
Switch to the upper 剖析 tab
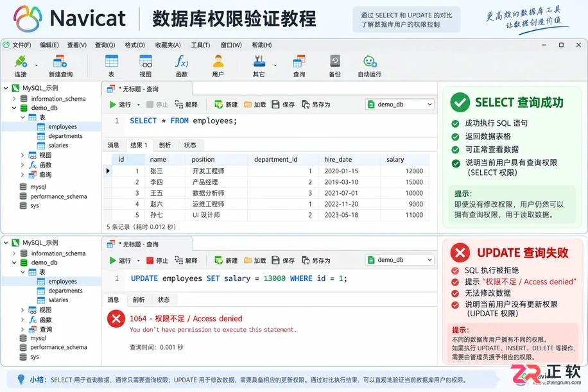pyautogui.click(x=164, y=146)
